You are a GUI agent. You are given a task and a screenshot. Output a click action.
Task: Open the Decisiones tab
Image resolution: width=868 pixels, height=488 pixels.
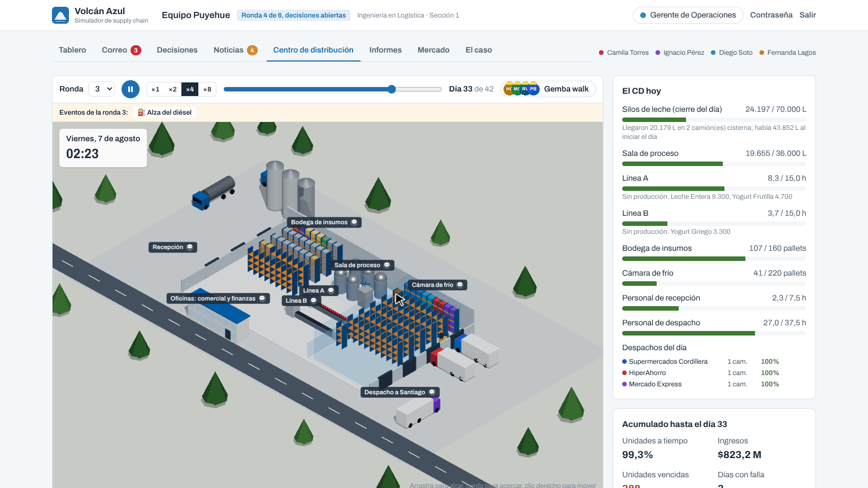[177, 50]
